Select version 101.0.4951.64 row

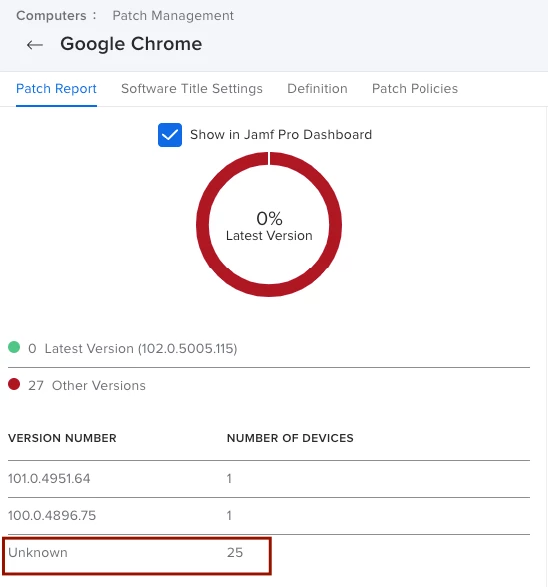[x=269, y=479]
